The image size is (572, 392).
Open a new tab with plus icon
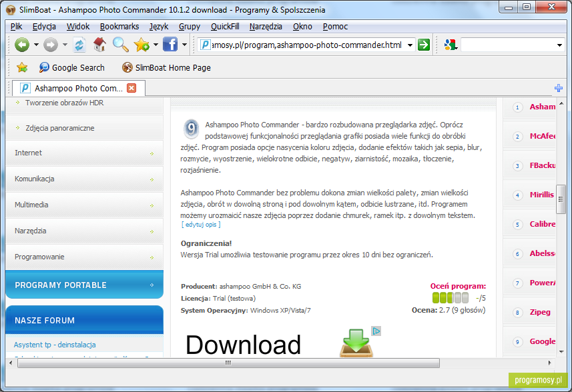pyautogui.click(x=558, y=88)
